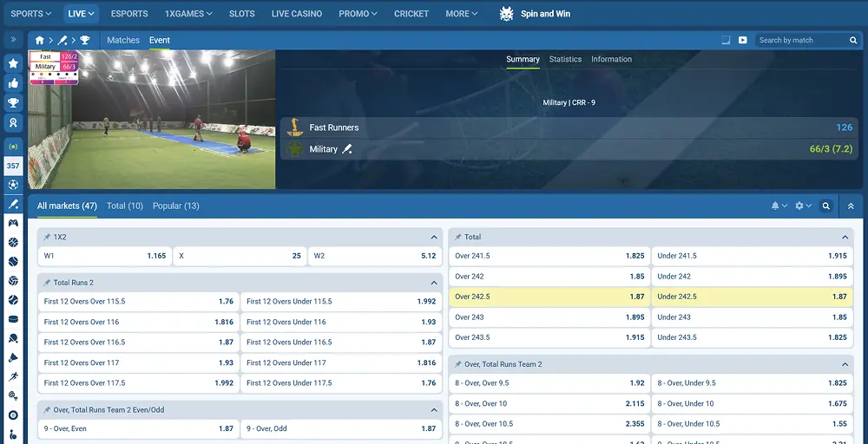
Task: Pin the Team 2 Even/Odd market
Action: coord(47,410)
